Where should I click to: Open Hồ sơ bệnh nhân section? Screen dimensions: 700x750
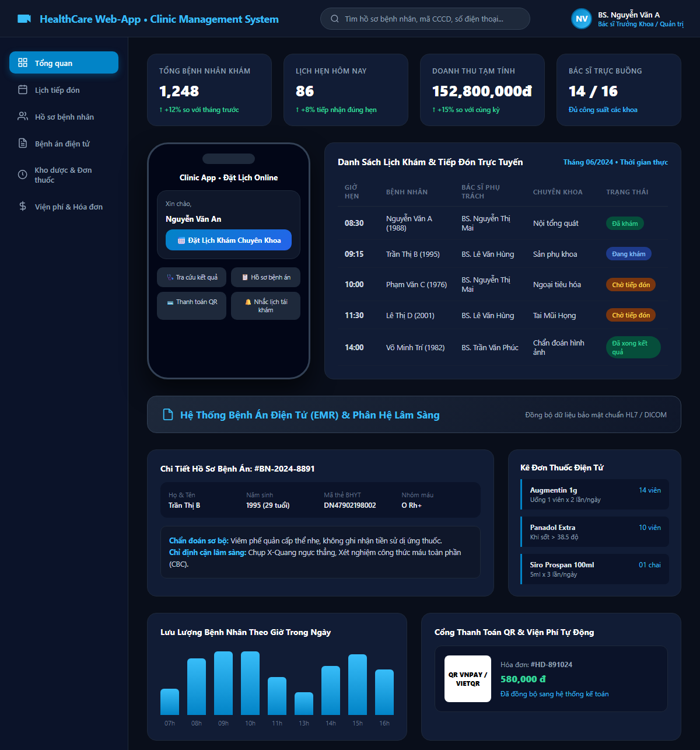[64, 116]
